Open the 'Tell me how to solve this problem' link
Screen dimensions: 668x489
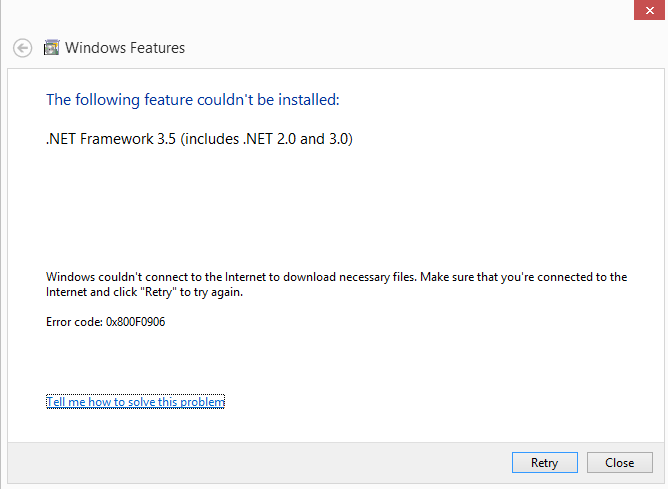[x=135, y=402]
